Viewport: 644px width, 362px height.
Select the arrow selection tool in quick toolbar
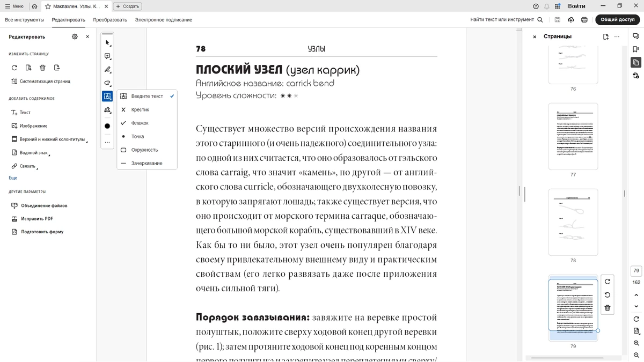107,43
